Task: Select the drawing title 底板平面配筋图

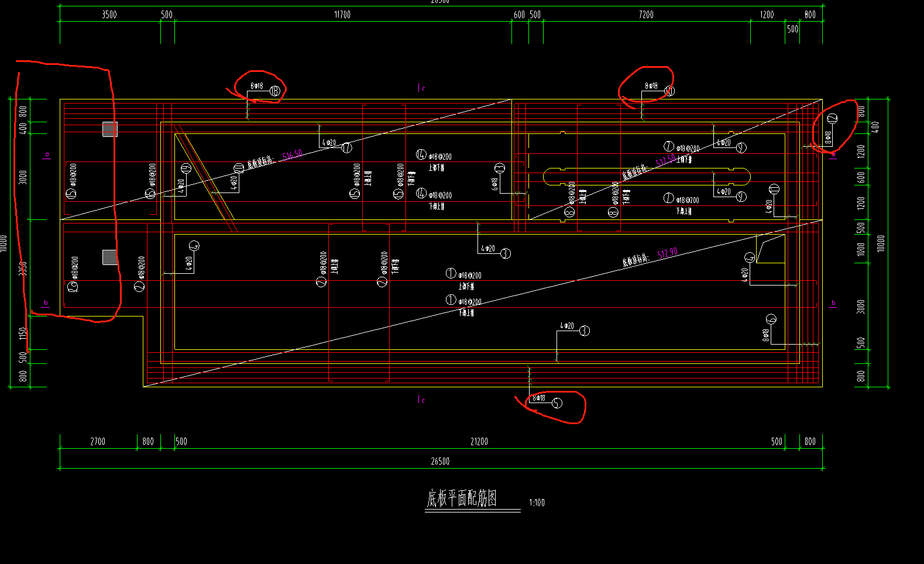Action: (x=462, y=498)
